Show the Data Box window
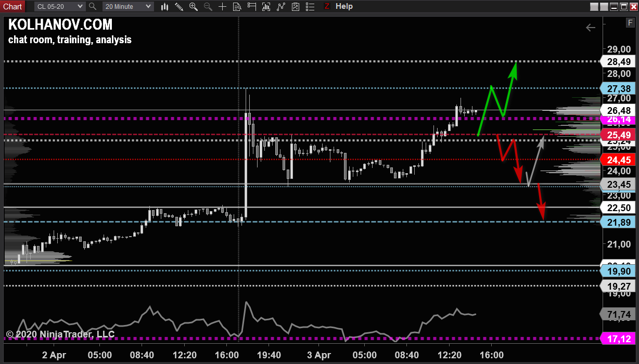Screen dimensions: 639x364 (x=237, y=6)
